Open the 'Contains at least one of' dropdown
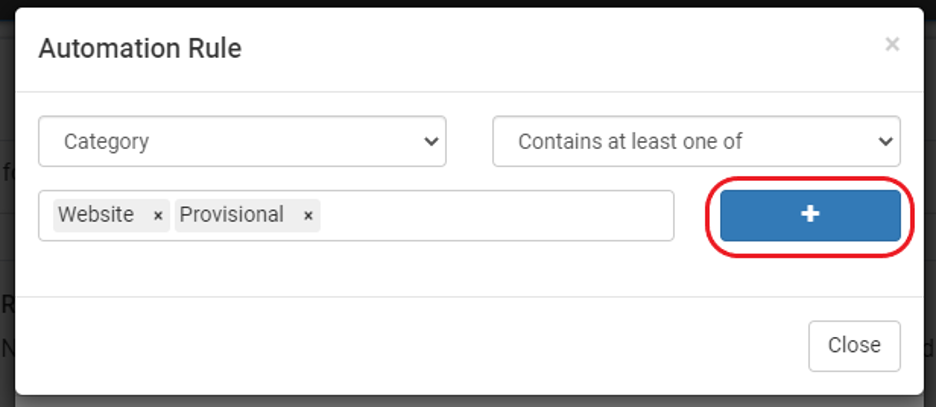The image size is (936, 408). [696, 142]
